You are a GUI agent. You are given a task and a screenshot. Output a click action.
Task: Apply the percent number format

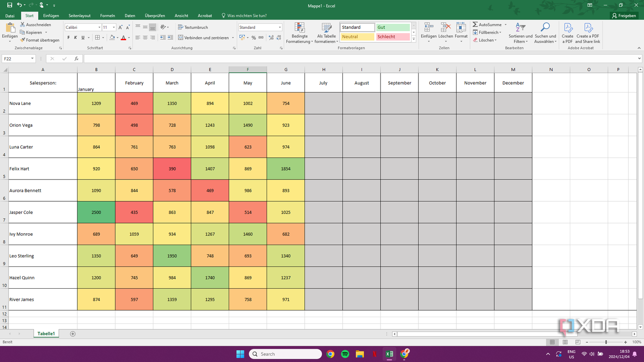(254, 37)
